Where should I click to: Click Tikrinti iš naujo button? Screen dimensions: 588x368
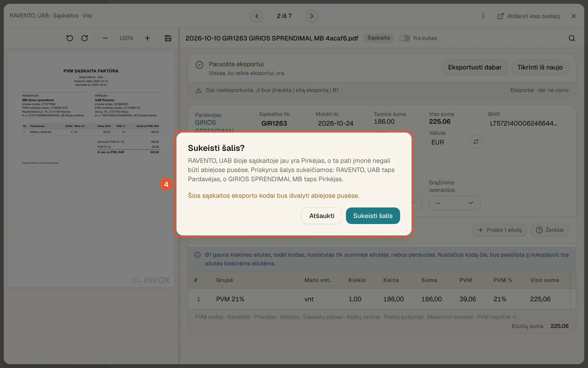[x=540, y=67]
